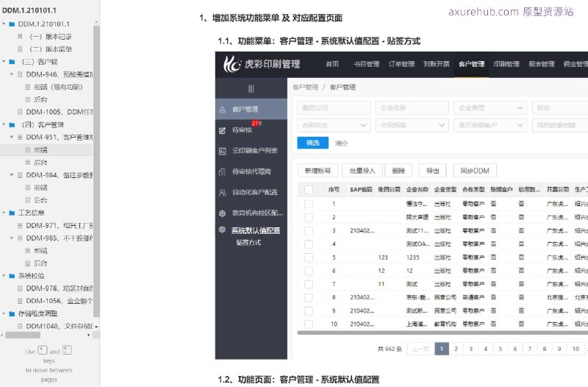Screen dimensions: 588x387
Task: Collapse the DDM-984 tree node
Action: [12, 175]
